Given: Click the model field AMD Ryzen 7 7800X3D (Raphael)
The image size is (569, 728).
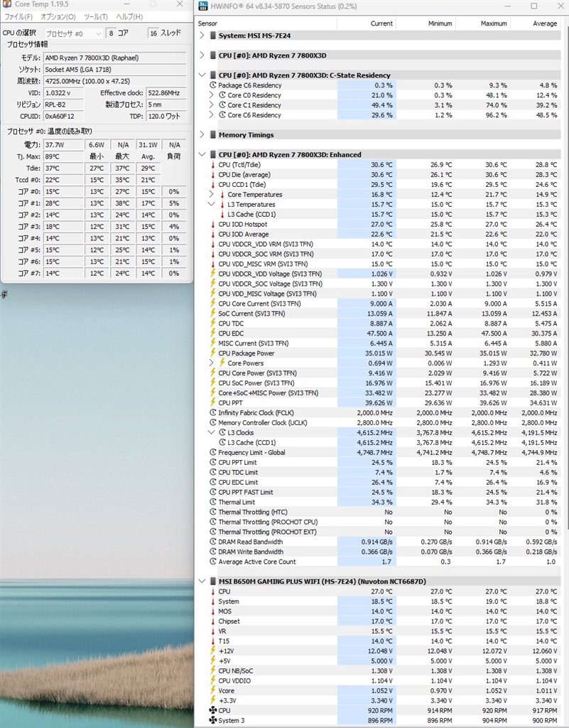Looking at the screenshot, I should coord(115,58).
